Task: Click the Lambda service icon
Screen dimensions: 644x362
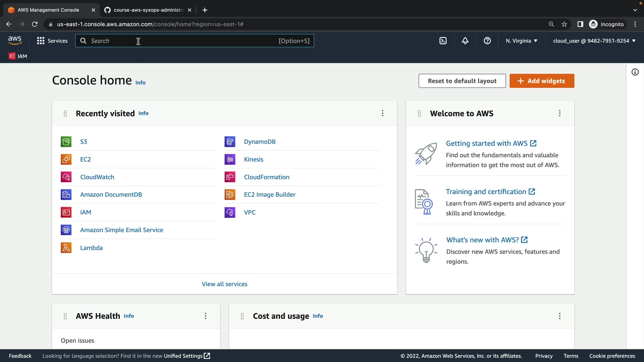Action: (x=66, y=248)
